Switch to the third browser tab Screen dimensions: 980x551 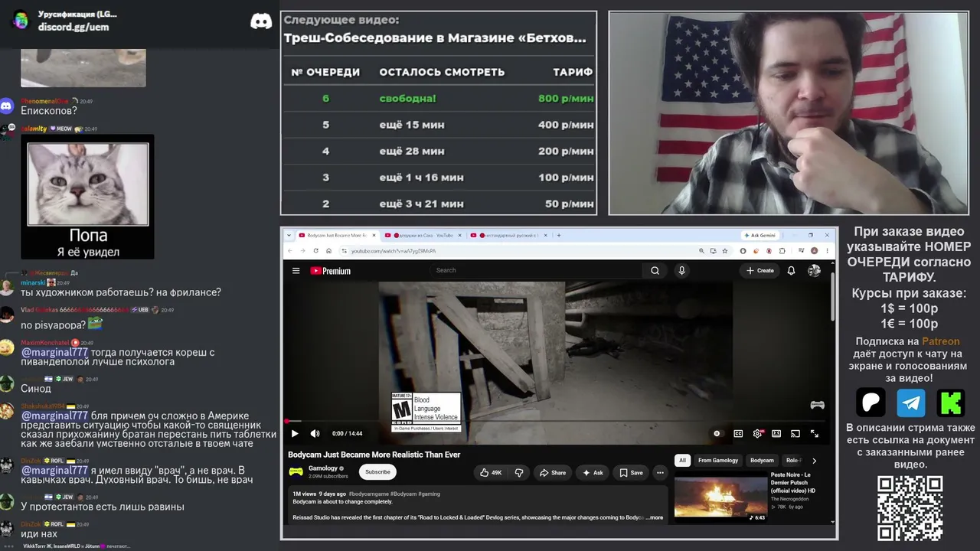[508, 235]
